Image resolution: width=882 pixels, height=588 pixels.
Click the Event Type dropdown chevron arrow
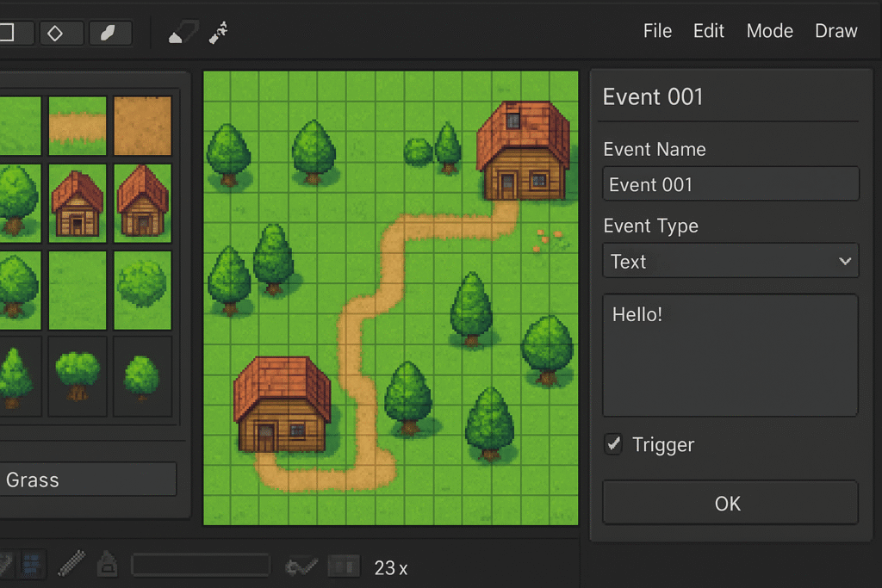[844, 261]
